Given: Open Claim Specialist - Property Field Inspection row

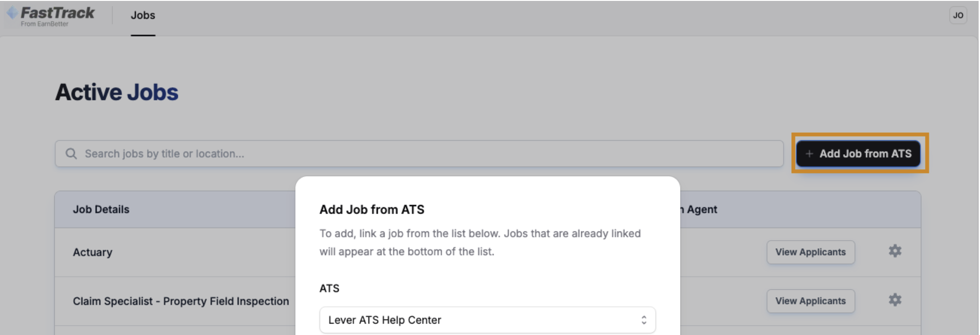Looking at the screenshot, I should click(181, 301).
